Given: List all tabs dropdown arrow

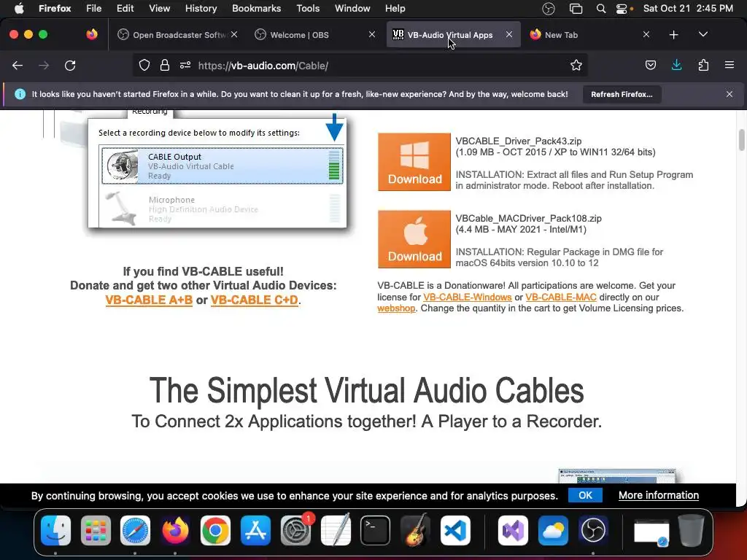Looking at the screenshot, I should point(703,35).
